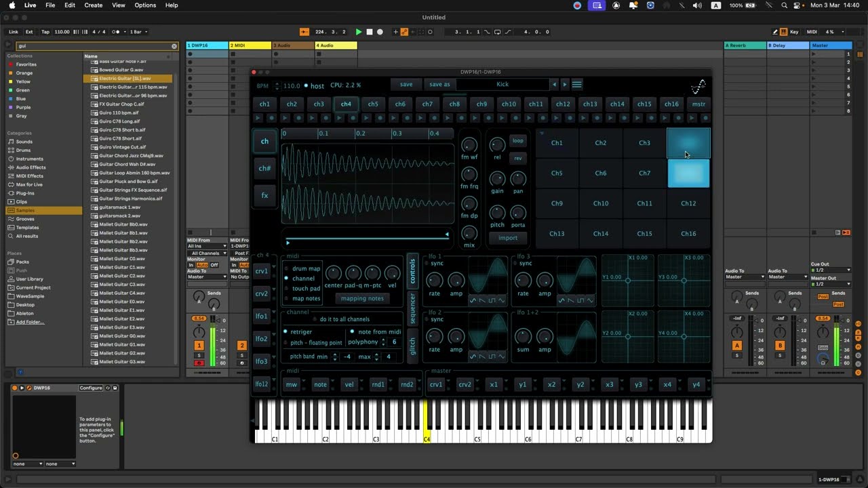
Task: Open the DWP16 plugin hamburger menu
Action: point(577,85)
